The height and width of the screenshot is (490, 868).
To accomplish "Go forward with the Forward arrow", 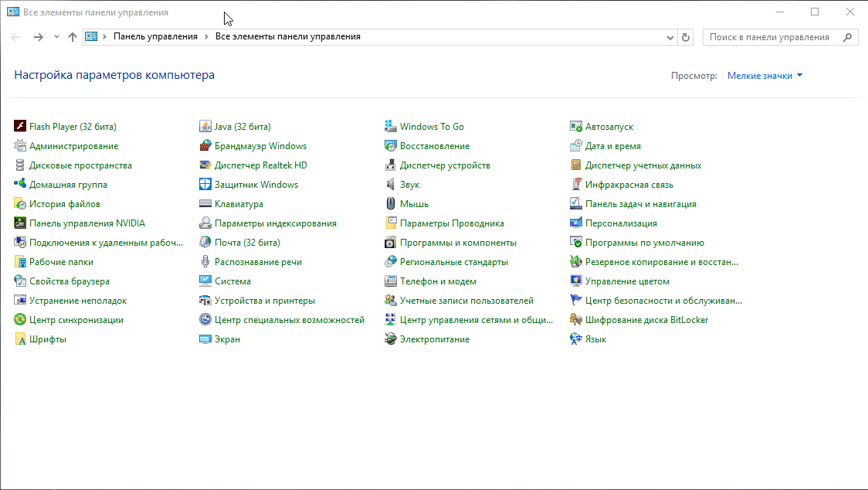I will (38, 37).
